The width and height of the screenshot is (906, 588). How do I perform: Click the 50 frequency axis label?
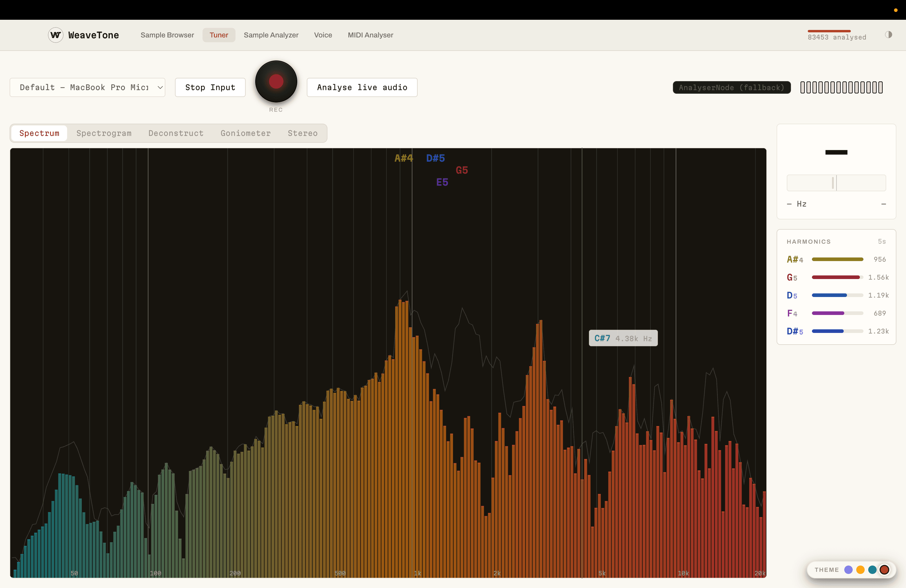tap(74, 573)
